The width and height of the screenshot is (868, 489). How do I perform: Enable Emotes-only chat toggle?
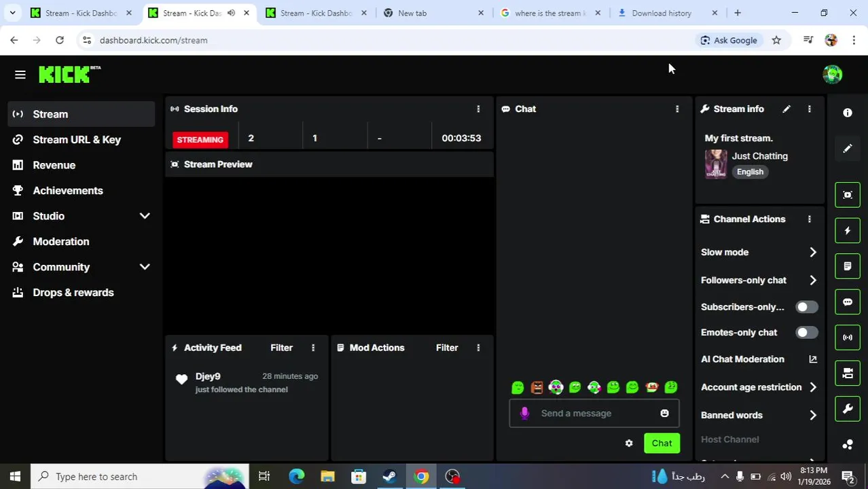pos(807,332)
